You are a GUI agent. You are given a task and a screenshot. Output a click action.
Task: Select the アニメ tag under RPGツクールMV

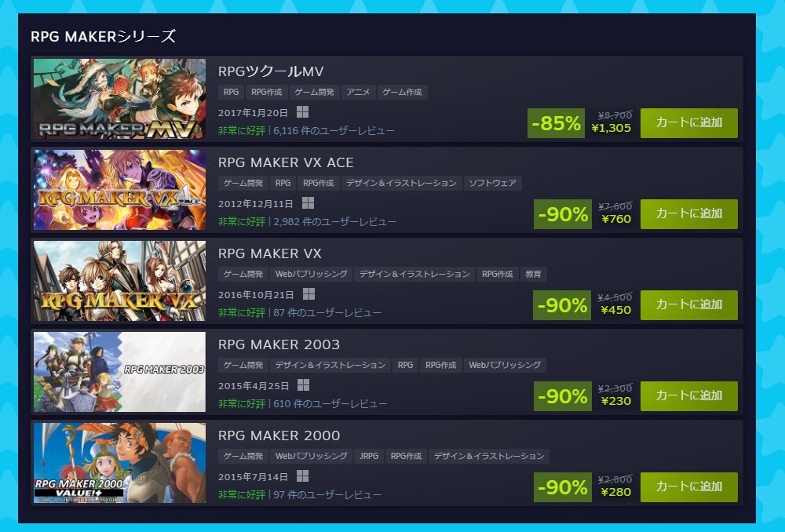(358, 92)
